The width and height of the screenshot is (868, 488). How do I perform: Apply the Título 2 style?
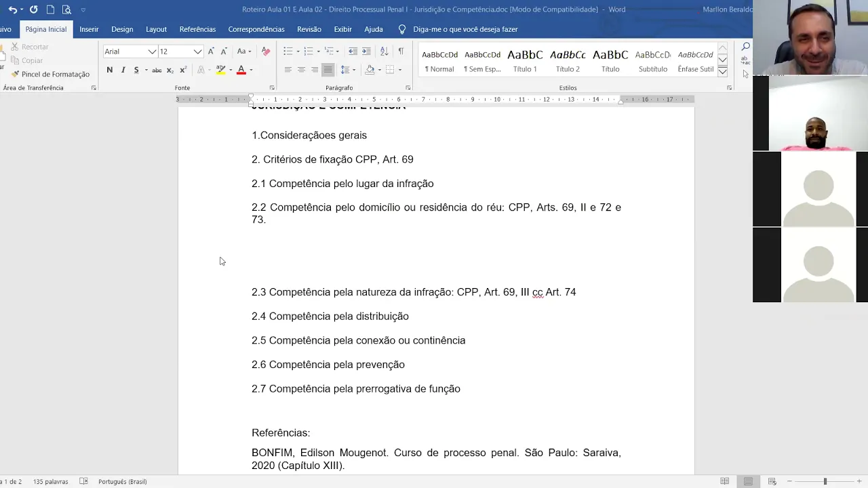[568, 60]
